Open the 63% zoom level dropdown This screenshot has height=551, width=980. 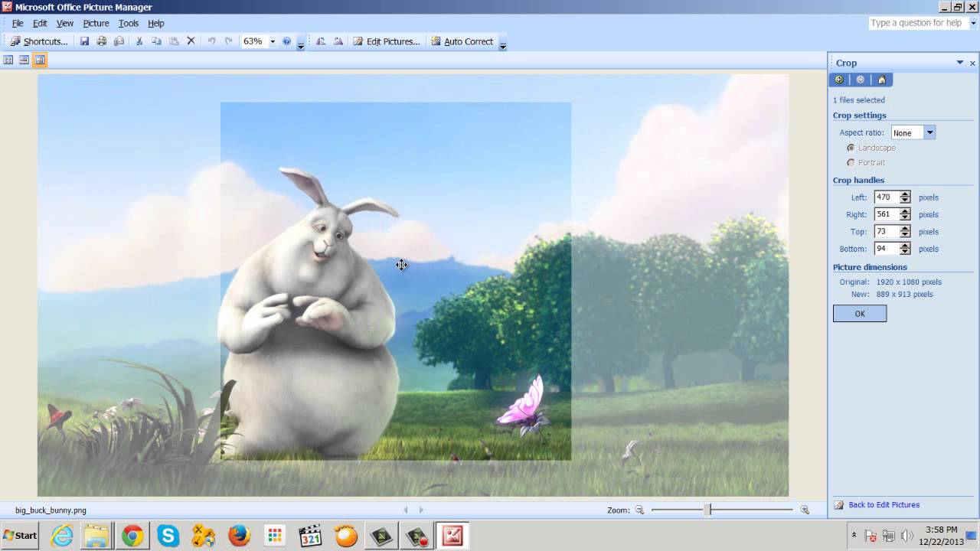[273, 41]
